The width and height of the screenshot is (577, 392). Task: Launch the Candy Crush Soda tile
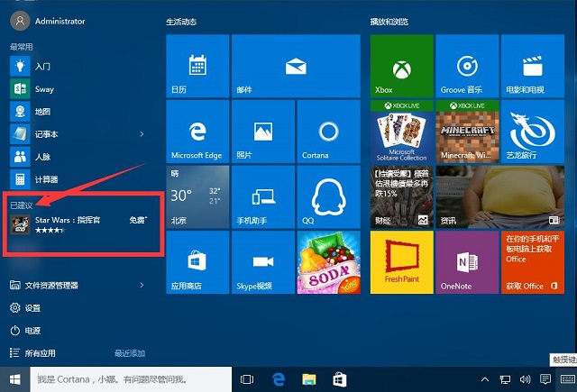pyautogui.click(x=328, y=262)
